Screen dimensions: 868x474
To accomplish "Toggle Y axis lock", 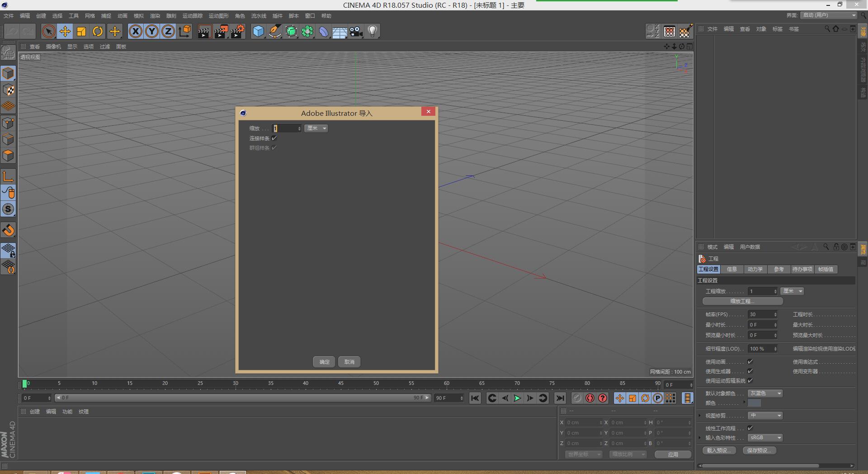I will (152, 31).
